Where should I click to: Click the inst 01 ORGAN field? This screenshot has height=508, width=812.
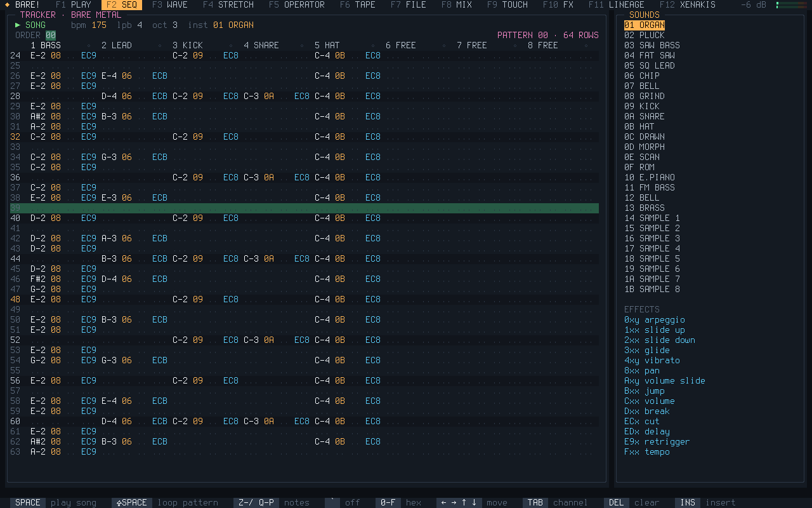click(x=221, y=25)
